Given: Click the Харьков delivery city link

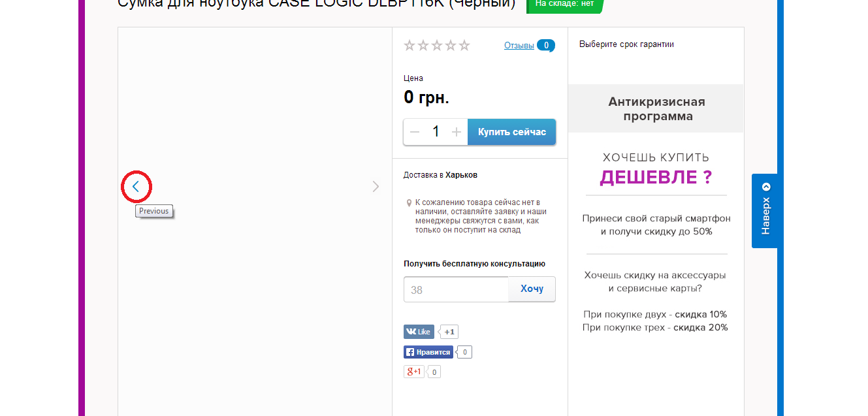Looking at the screenshot, I should (461, 175).
